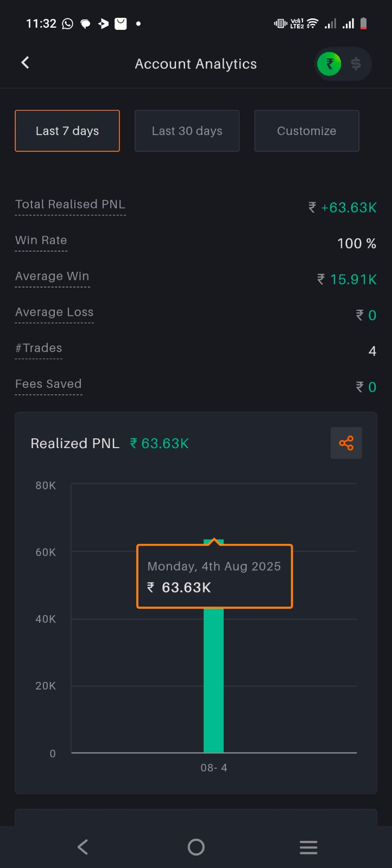Tap the Monday 4th Aug 2025 tooltip
This screenshot has height=868, width=392.
click(x=214, y=576)
